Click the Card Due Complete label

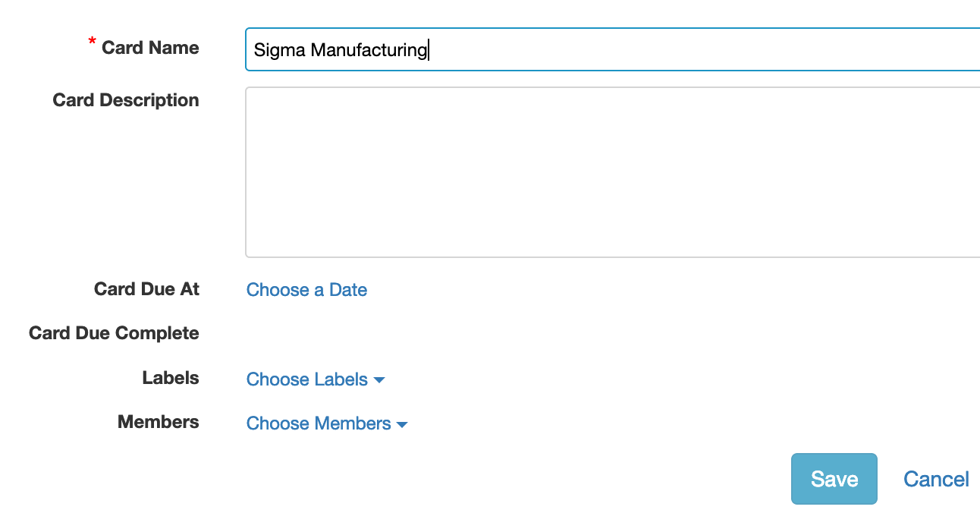pyautogui.click(x=114, y=333)
